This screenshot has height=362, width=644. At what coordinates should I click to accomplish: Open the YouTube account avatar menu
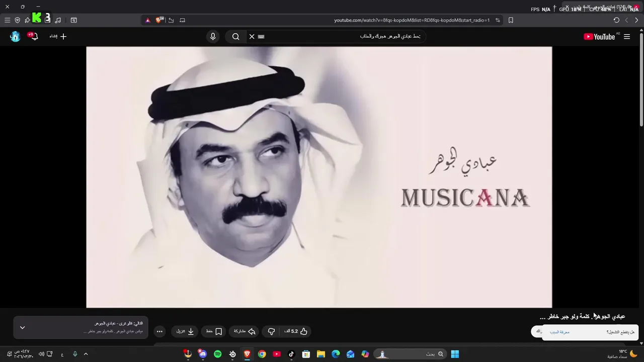coord(15,36)
